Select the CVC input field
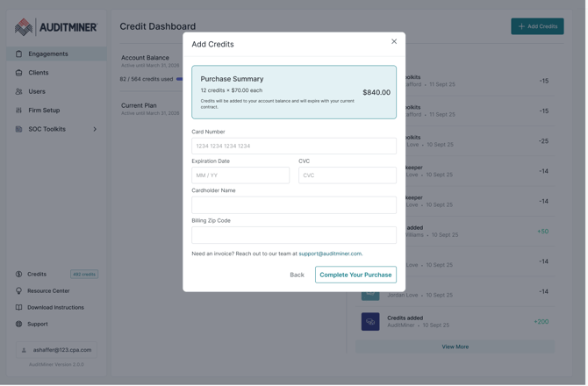Viewport: 588px width, 386px height. 347,175
